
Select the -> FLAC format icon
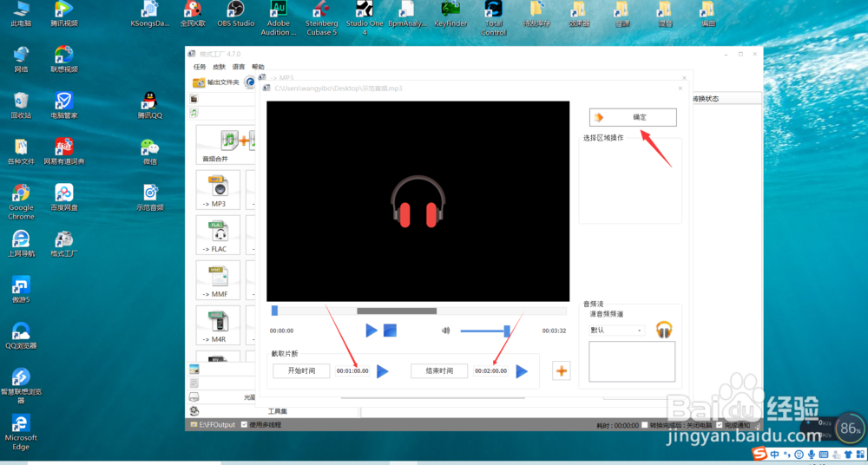pyautogui.click(x=218, y=235)
